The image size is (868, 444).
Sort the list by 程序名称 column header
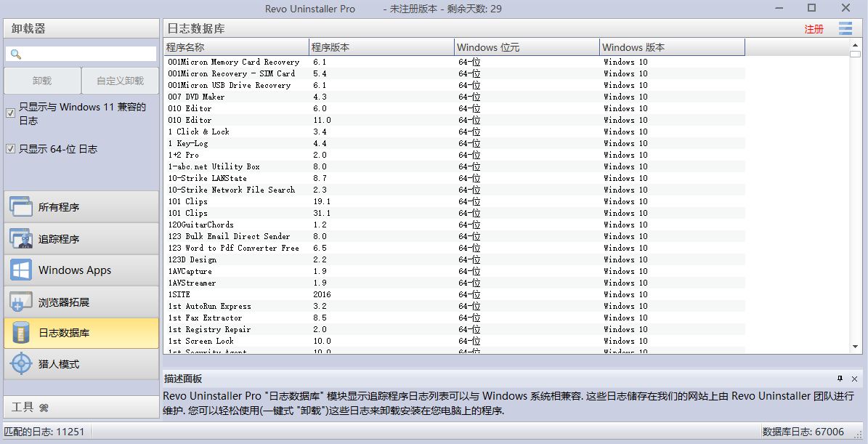point(235,47)
